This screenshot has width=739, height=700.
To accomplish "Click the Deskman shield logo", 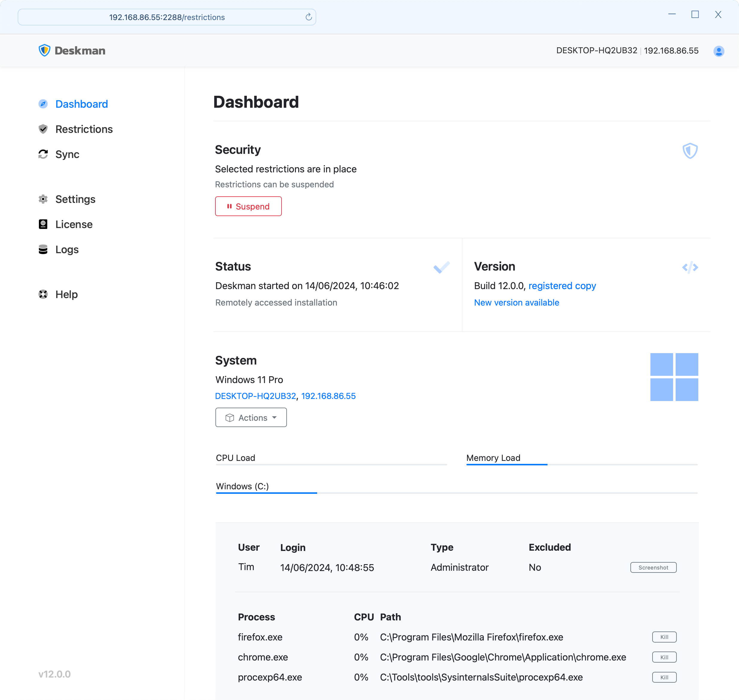I will tap(44, 50).
